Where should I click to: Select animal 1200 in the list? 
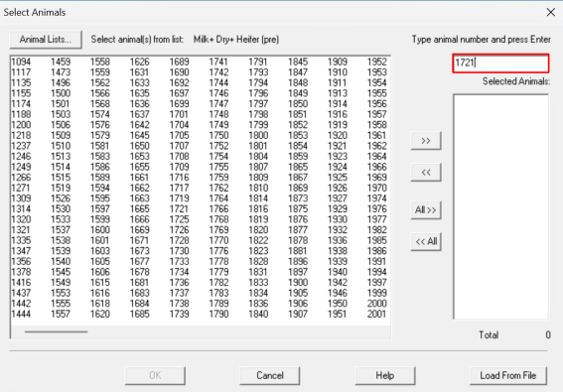click(x=21, y=125)
